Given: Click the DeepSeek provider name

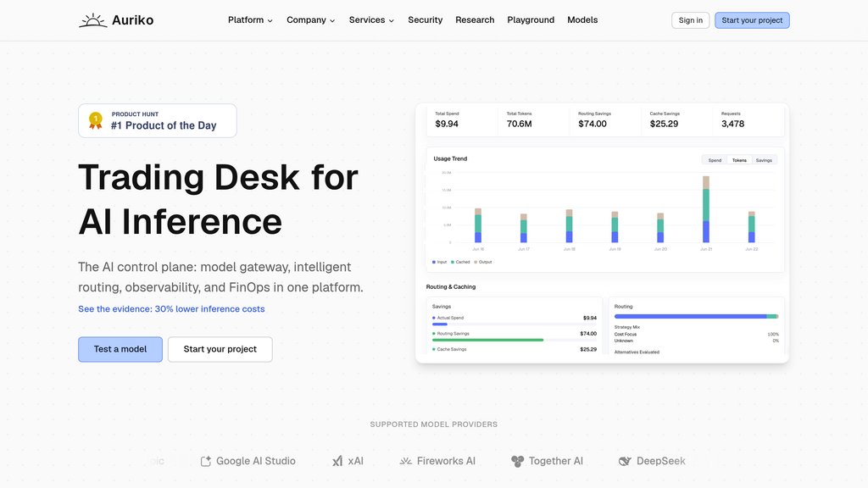Looking at the screenshot, I should click(x=661, y=461).
